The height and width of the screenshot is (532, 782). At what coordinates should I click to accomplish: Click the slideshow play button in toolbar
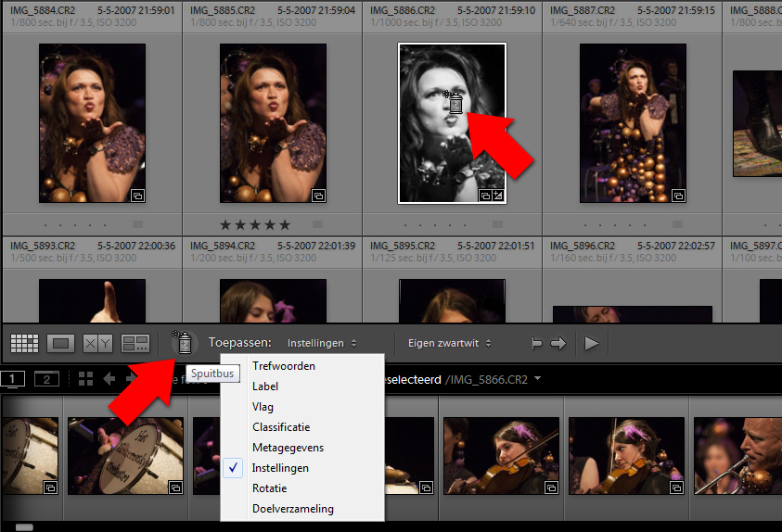click(591, 344)
